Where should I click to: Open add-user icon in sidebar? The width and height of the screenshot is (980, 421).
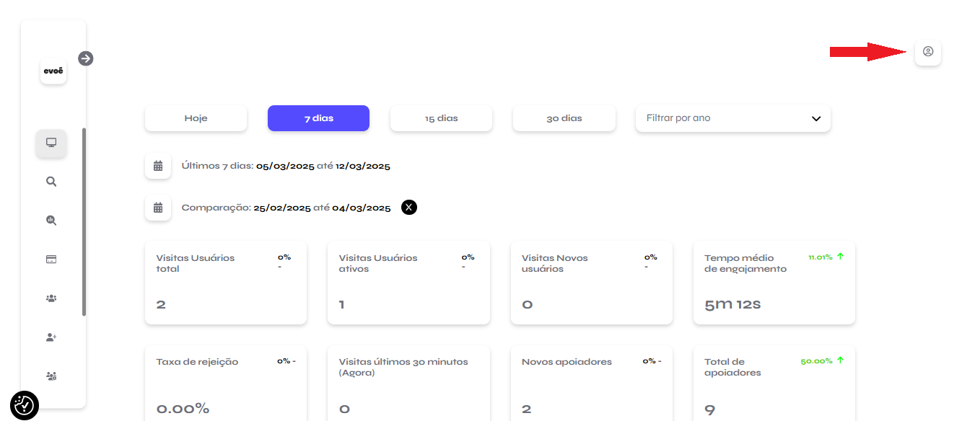coord(51,337)
